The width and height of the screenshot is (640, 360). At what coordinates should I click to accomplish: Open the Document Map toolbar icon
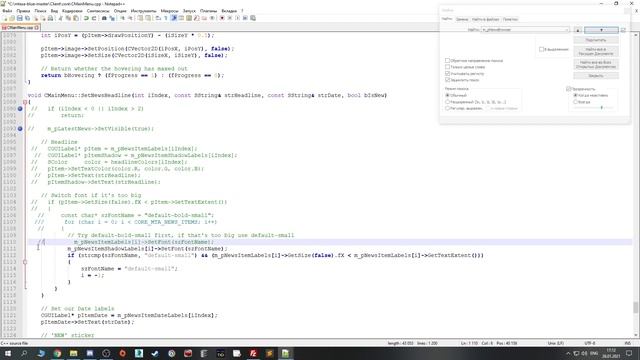[189, 18]
